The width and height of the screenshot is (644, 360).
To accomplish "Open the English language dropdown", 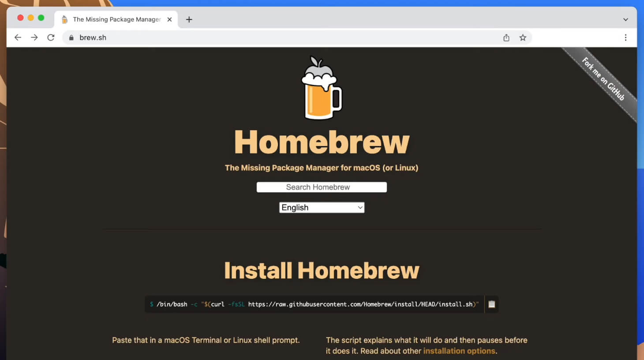I will click(x=322, y=207).
